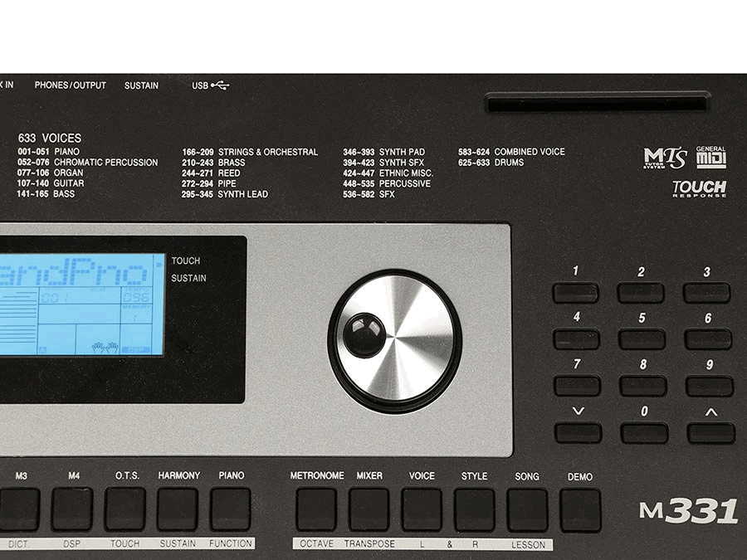Click the PHONES/OUTPUT jack label
Viewport: 747px width, 560px height.
tap(71, 85)
